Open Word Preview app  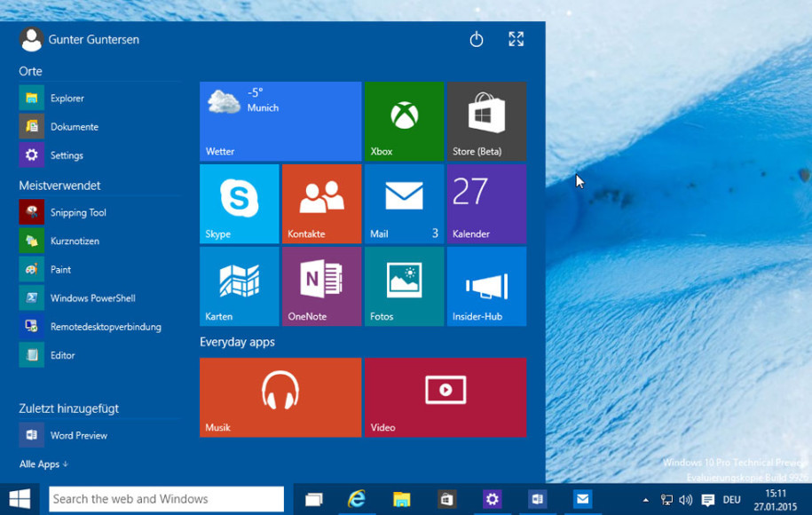pyautogui.click(x=100, y=435)
